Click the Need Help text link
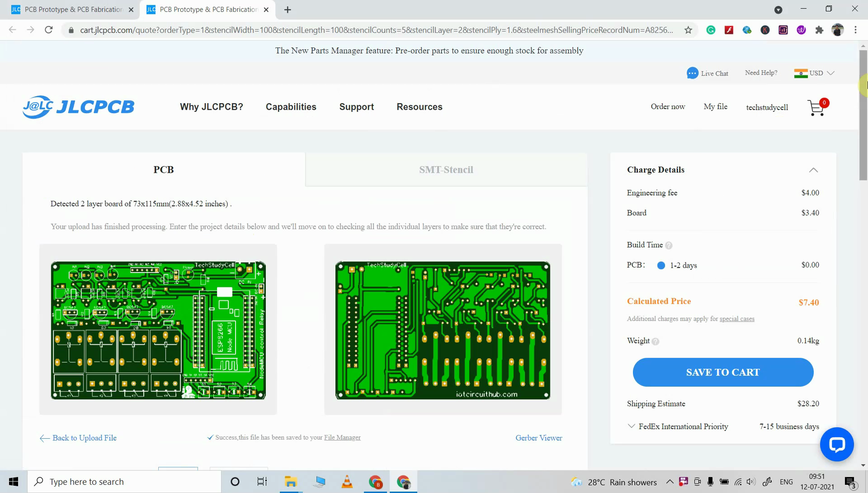This screenshot has height=493, width=868. pyautogui.click(x=761, y=72)
